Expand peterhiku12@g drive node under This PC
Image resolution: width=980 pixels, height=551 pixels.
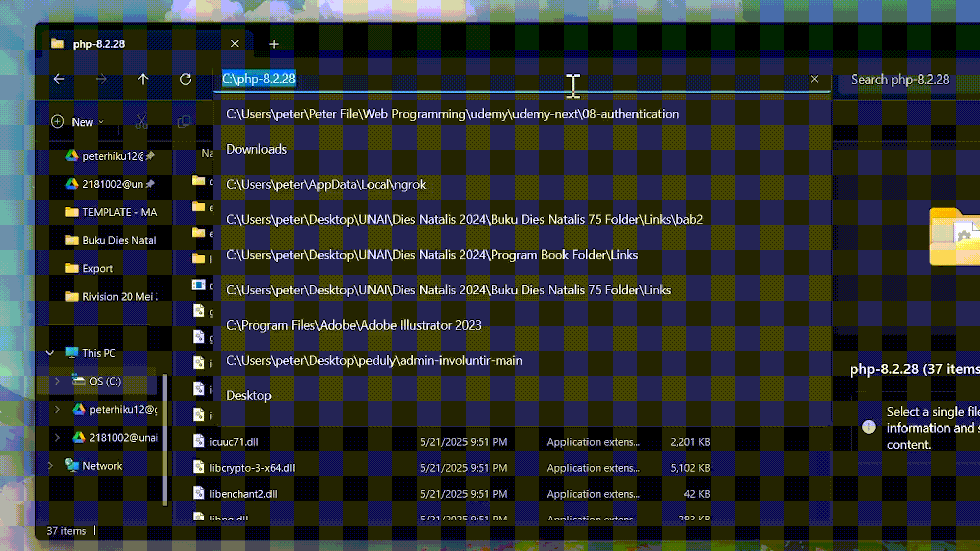tap(57, 409)
